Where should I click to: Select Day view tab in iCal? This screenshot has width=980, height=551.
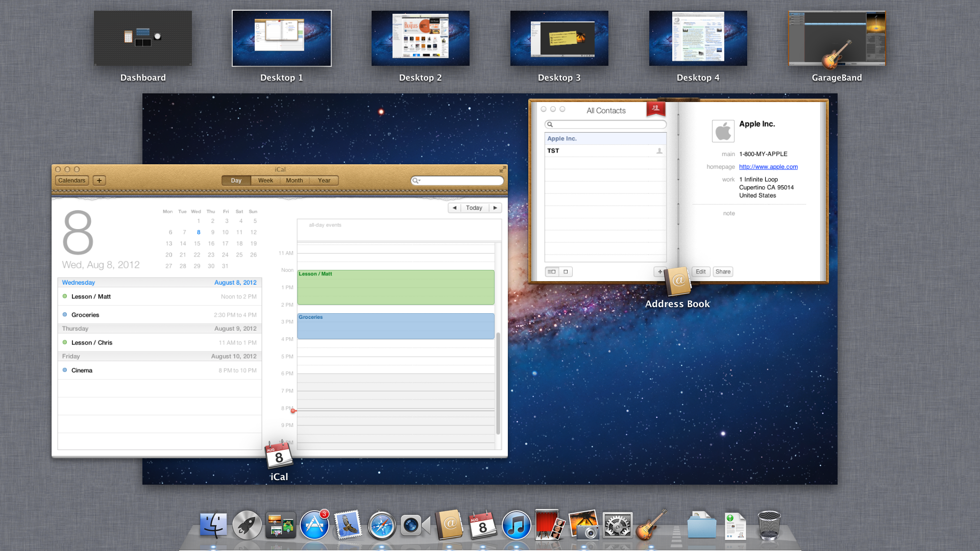click(x=236, y=180)
